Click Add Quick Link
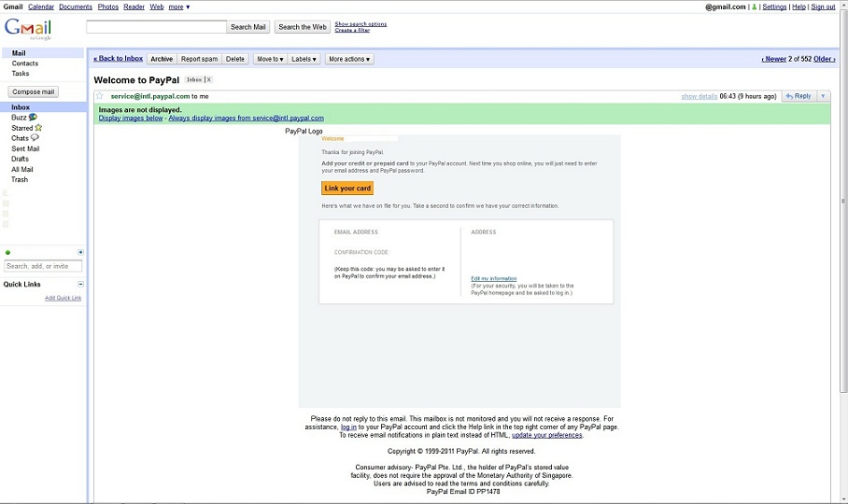The width and height of the screenshot is (848, 504). point(63,298)
